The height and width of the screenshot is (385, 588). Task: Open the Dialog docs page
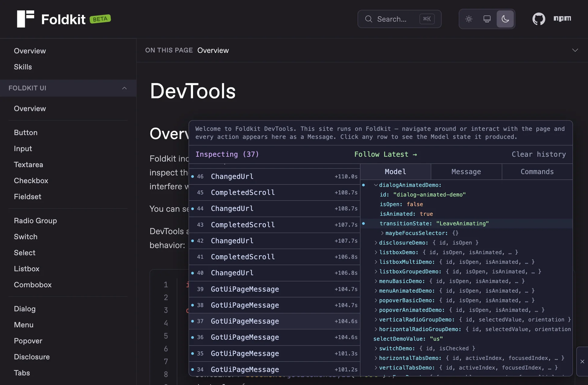[24, 308]
